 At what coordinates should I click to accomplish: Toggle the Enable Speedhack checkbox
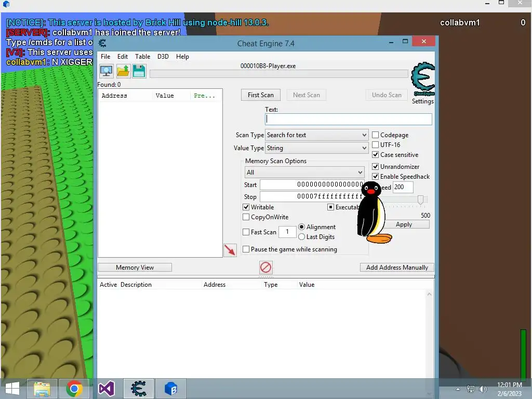[x=375, y=177]
